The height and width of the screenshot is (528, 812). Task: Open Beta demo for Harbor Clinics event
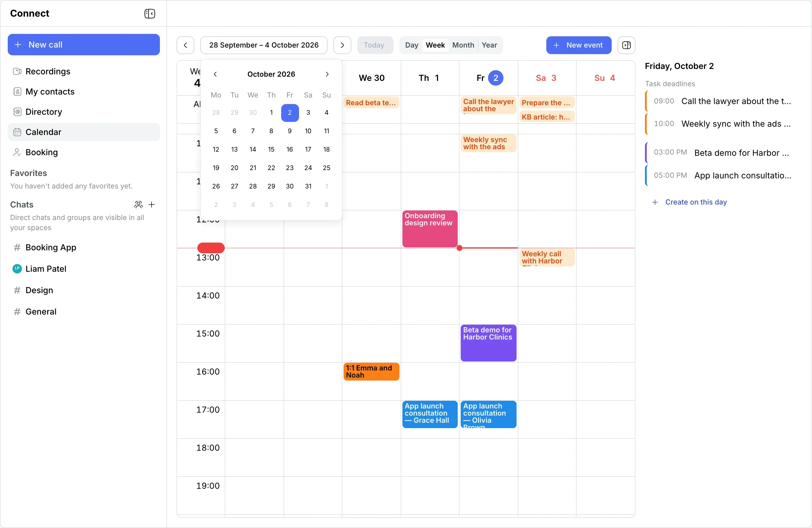[x=488, y=343]
